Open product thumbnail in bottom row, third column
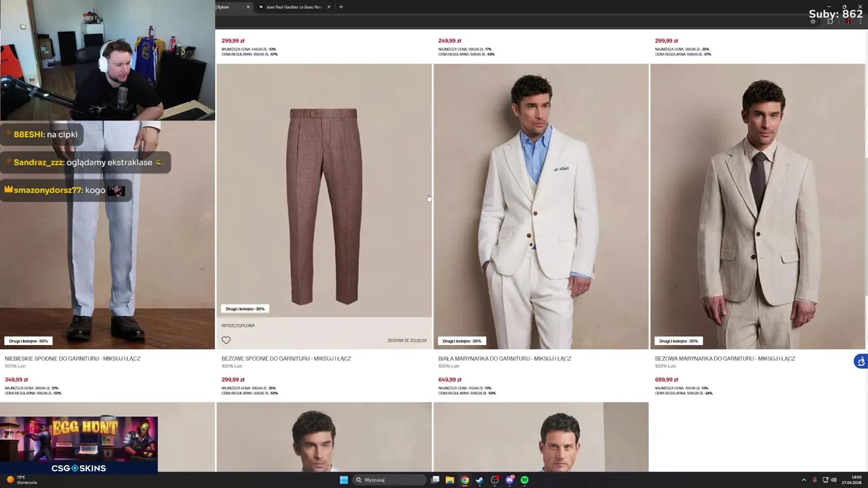The image size is (868, 488). 541,437
